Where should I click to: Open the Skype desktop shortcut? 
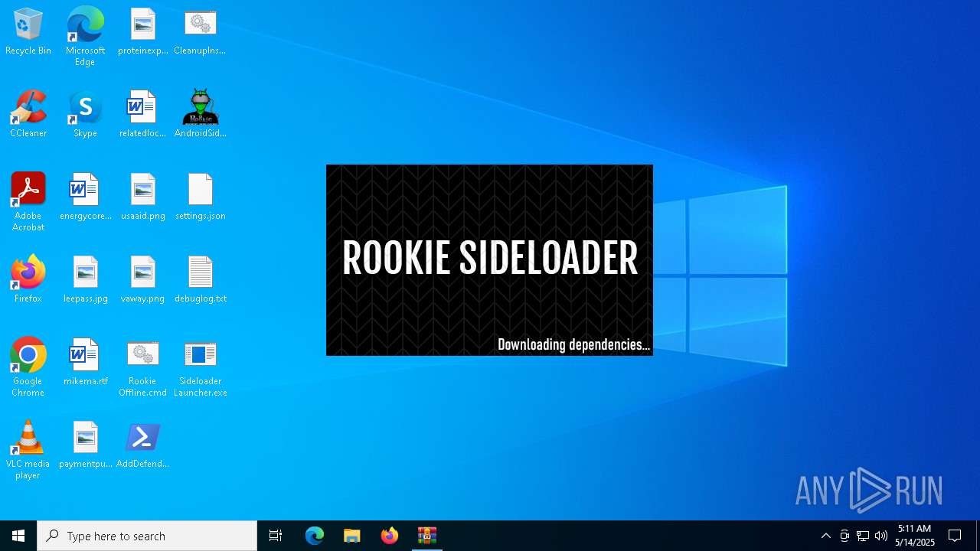click(x=85, y=115)
